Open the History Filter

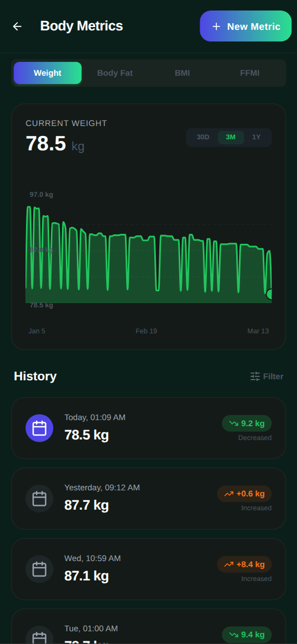[x=267, y=376]
